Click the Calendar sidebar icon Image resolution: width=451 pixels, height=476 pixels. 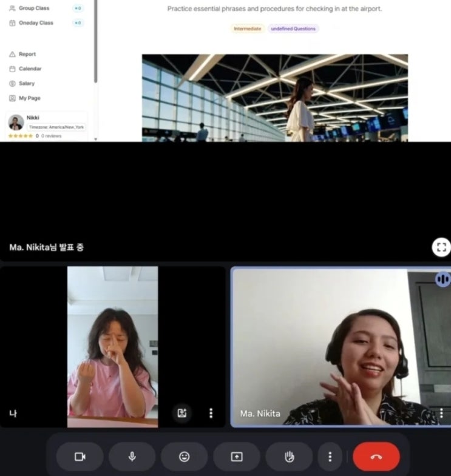coord(12,69)
